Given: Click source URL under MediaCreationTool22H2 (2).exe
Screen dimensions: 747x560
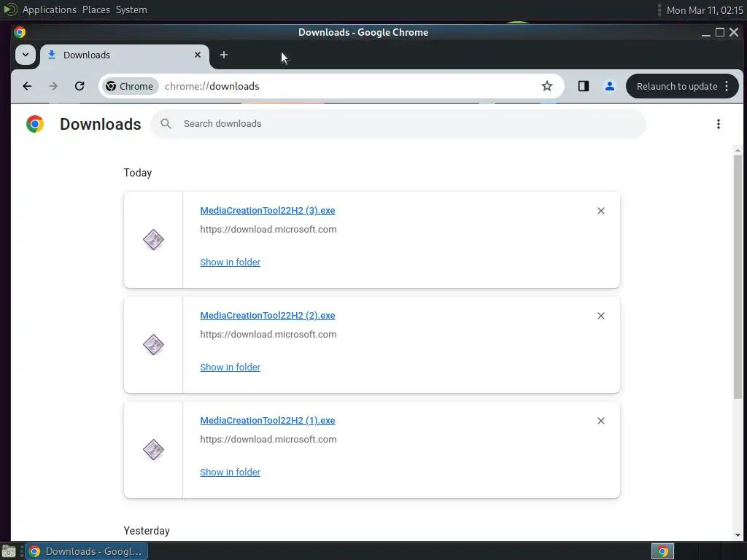Looking at the screenshot, I should tap(268, 334).
